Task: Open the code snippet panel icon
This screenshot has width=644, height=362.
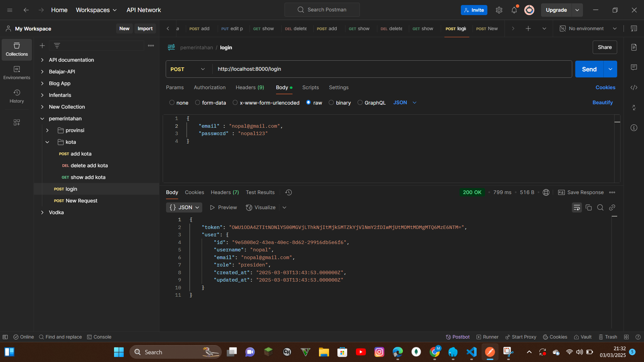Action: [x=634, y=87]
